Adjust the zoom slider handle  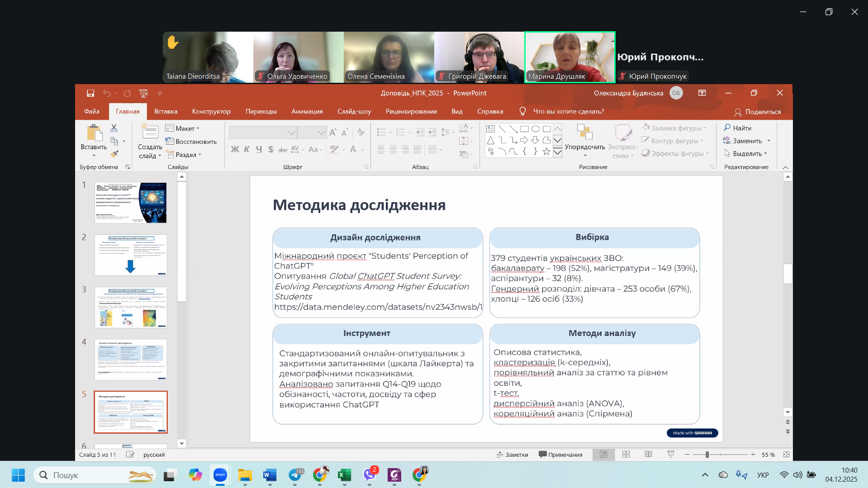tap(707, 455)
